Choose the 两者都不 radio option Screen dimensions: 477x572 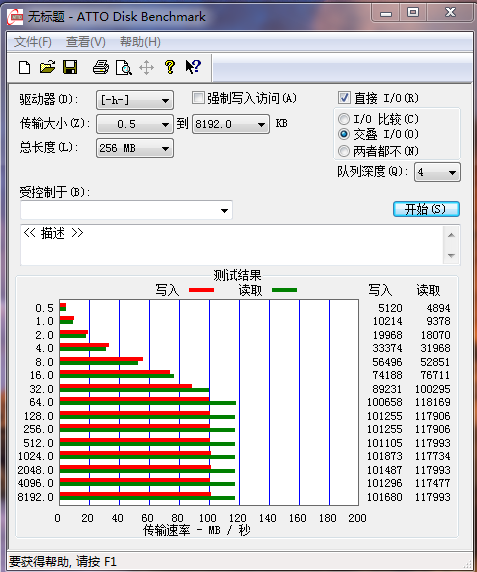click(x=344, y=151)
